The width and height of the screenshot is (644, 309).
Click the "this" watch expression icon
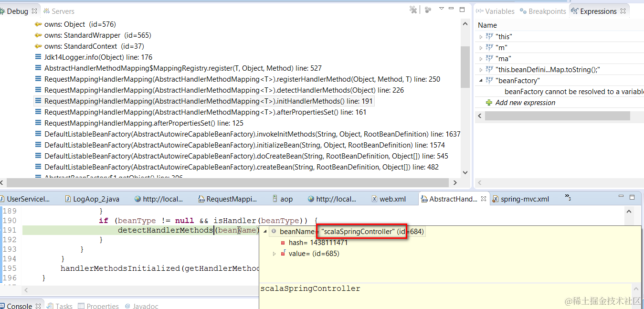click(489, 36)
